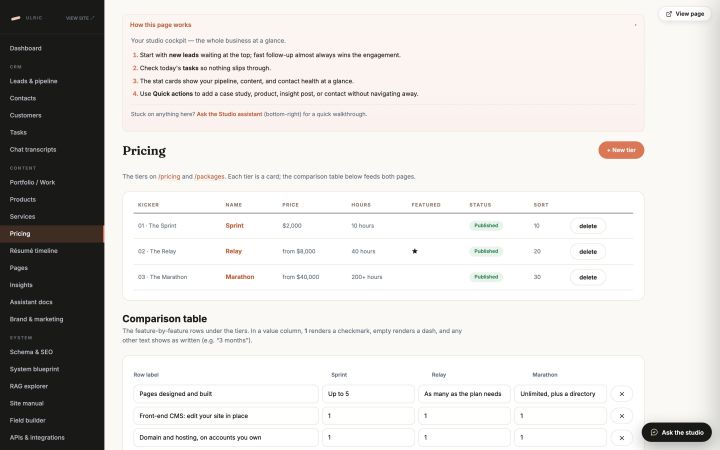Create a new tier with + New tier

pyautogui.click(x=621, y=150)
